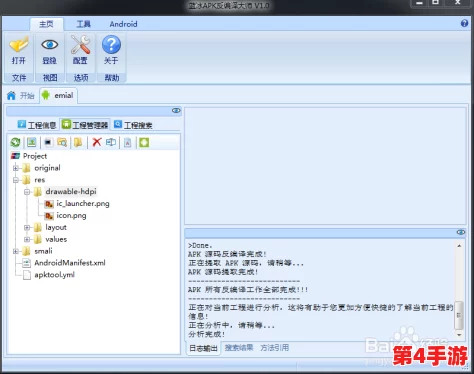The image size is (474, 374).
Task: Toggle the eye icon on left project panel
Action: [x=176, y=110]
